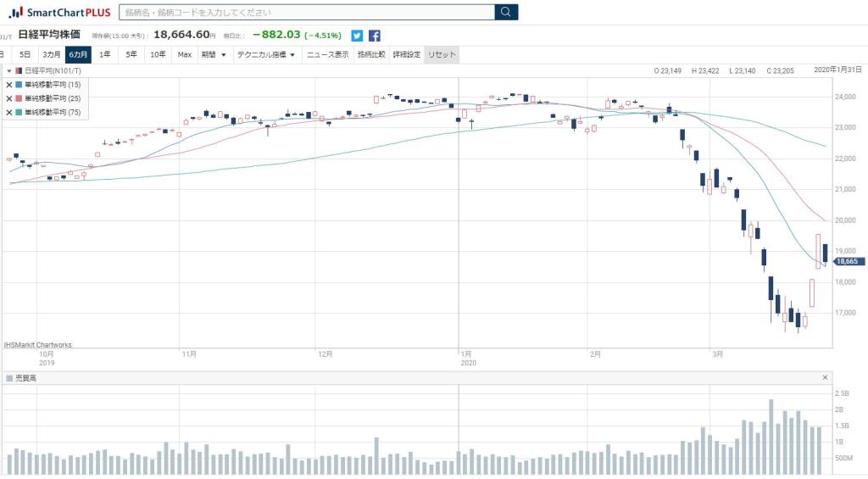Share the chart on Twitter
This screenshot has width=868, height=479.
[x=357, y=36]
